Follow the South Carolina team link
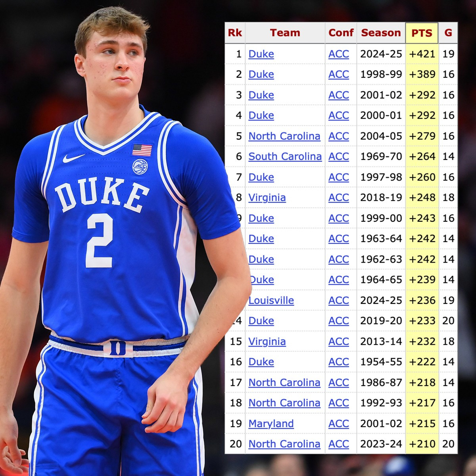Image resolution: width=476 pixels, height=476 pixels. tap(285, 157)
